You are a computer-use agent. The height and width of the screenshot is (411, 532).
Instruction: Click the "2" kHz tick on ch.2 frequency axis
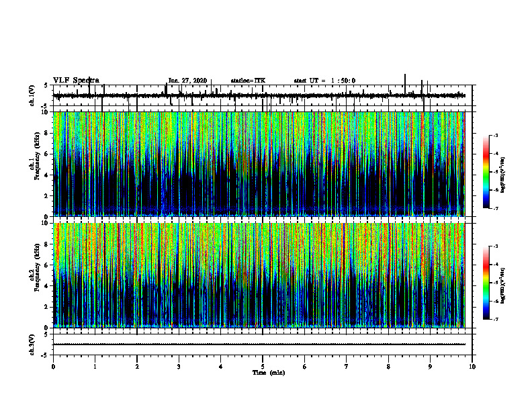tap(47, 307)
